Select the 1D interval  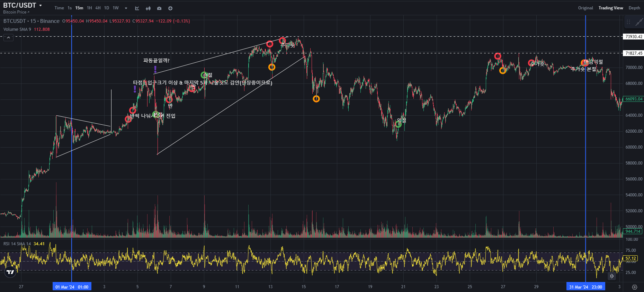(x=107, y=8)
